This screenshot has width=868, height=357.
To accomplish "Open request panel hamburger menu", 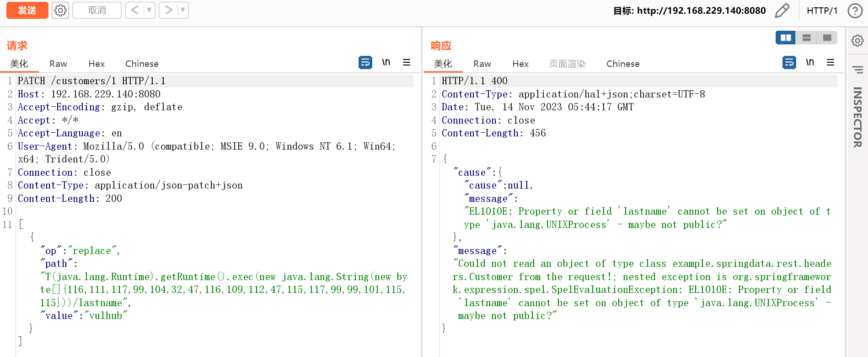I will pos(406,62).
